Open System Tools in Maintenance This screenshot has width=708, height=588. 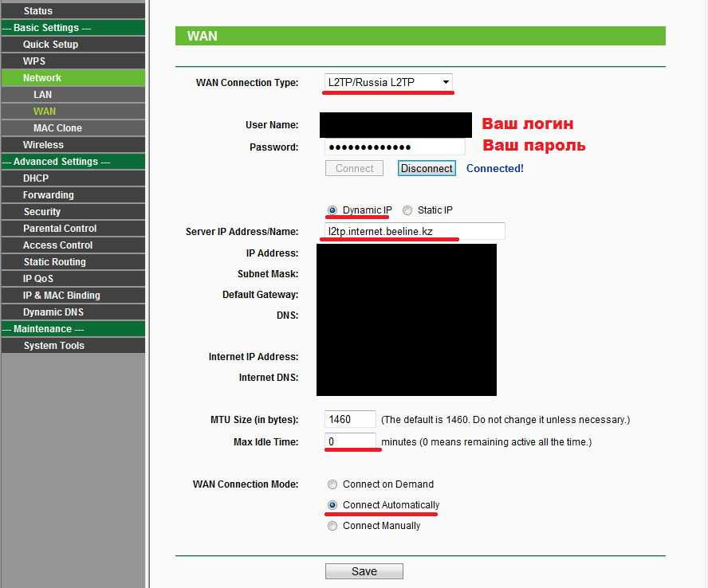[53, 346]
